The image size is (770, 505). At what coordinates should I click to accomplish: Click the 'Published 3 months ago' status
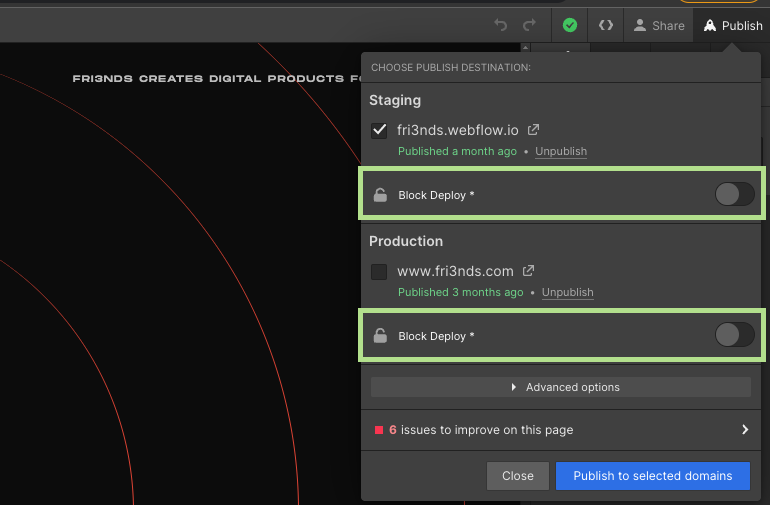tap(460, 292)
